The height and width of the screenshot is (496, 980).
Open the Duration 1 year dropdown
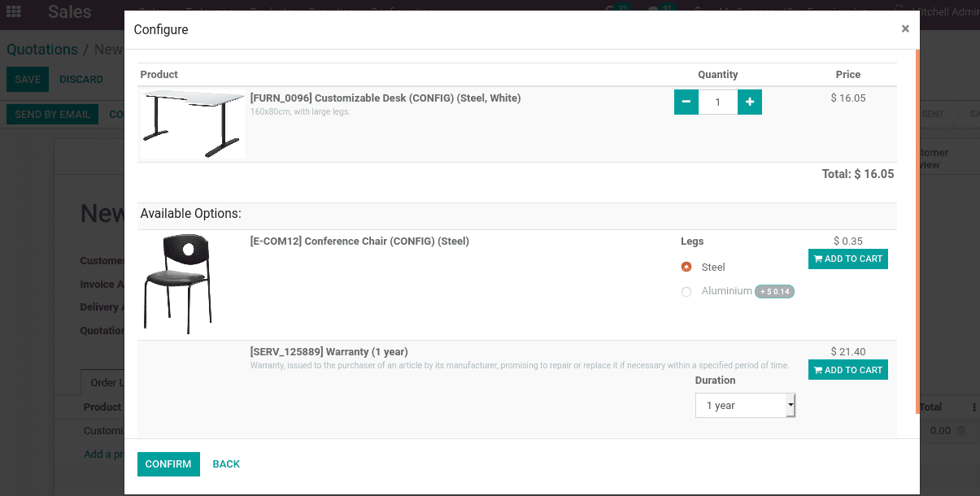point(745,405)
